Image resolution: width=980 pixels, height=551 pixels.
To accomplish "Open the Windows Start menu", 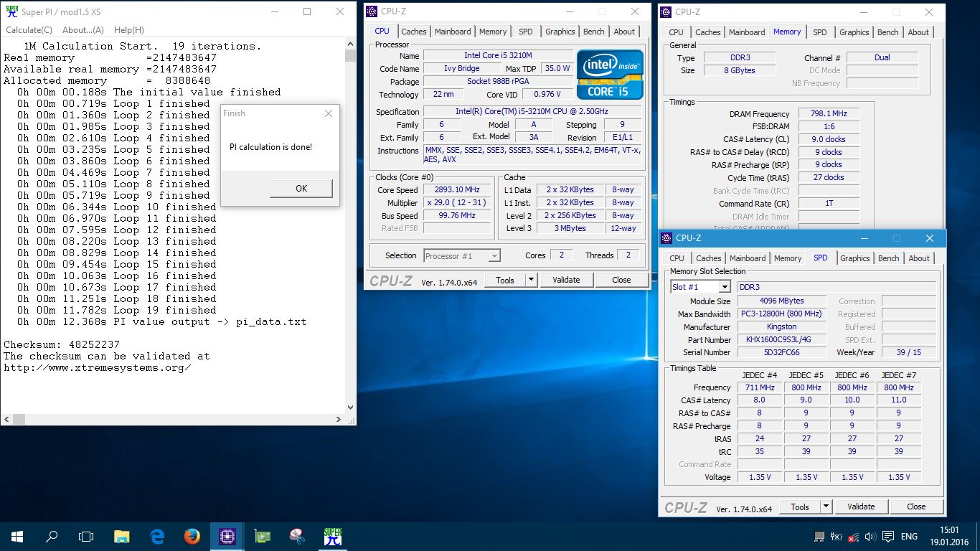I will [17, 536].
